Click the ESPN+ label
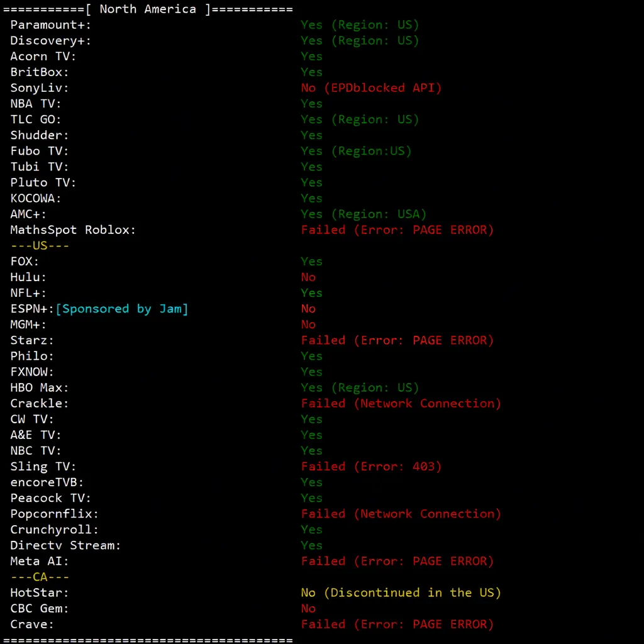Viewport: 644px width, 644px height. 32,309
